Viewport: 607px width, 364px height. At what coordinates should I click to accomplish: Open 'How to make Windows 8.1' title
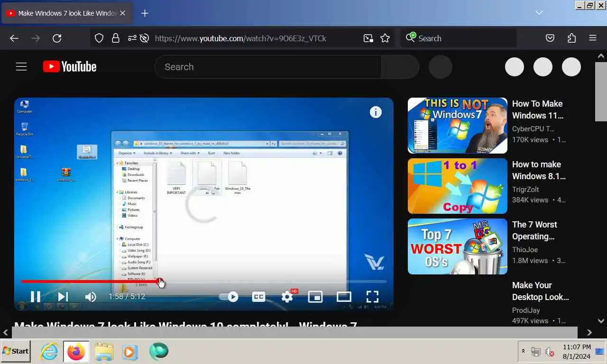tap(539, 170)
